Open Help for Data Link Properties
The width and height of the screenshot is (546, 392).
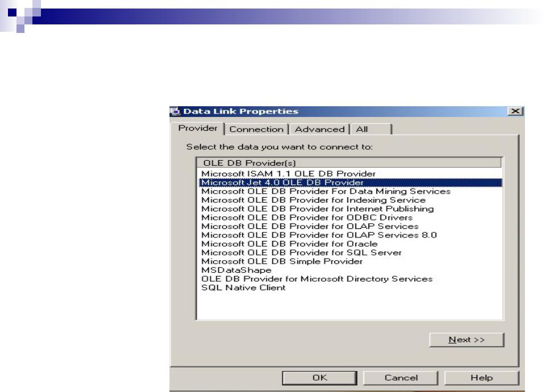pyautogui.click(x=482, y=378)
